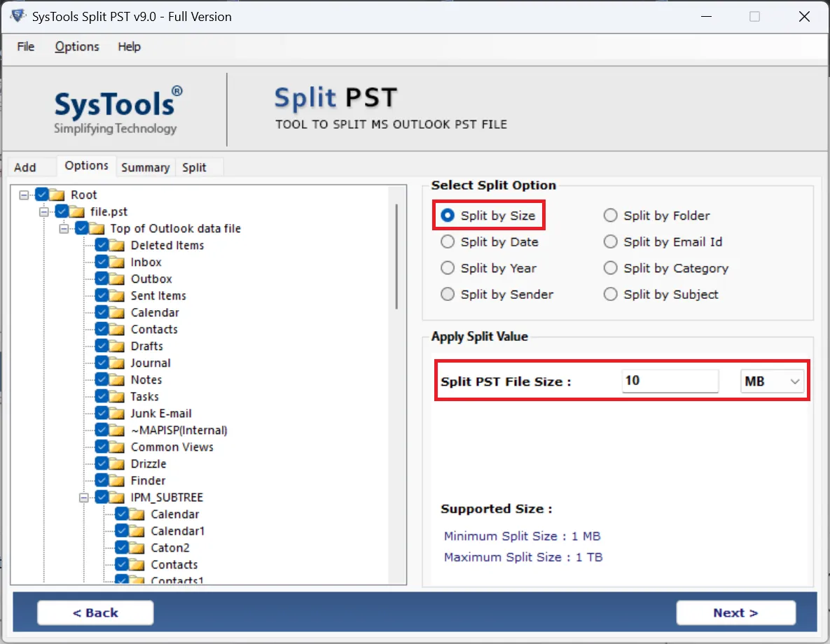Click the Outbox folder icon
The height and width of the screenshot is (644, 830).
tap(116, 279)
